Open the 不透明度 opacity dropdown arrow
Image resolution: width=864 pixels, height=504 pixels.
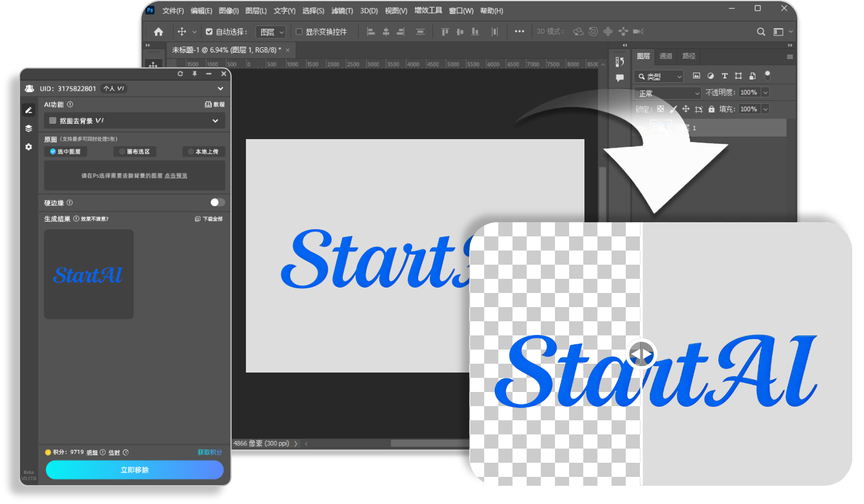766,93
